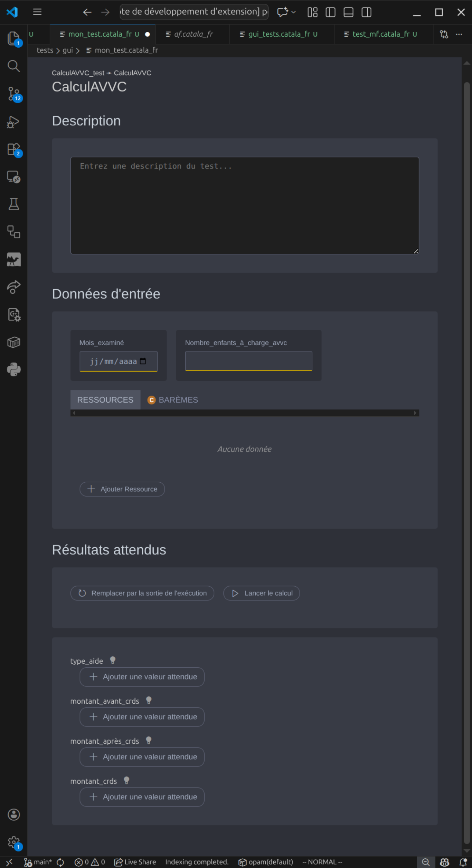This screenshot has height=868, width=472.
Task: Switch to gui_tests.catala_fr tab
Action: (x=282, y=34)
